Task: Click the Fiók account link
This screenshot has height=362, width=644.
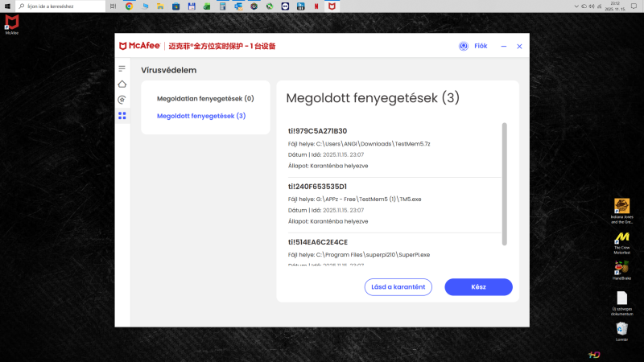Action: [x=481, y=46]
